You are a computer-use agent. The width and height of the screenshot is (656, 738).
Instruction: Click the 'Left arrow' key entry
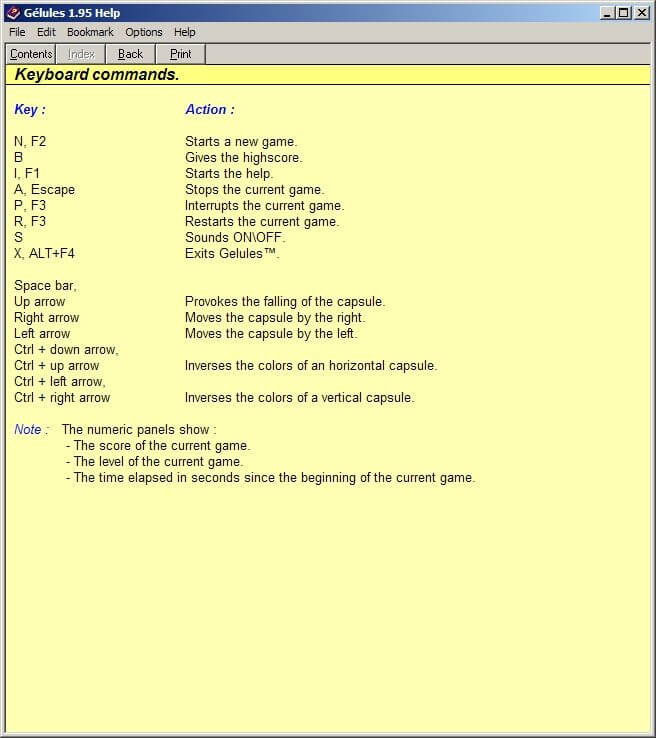click(42, 333)
